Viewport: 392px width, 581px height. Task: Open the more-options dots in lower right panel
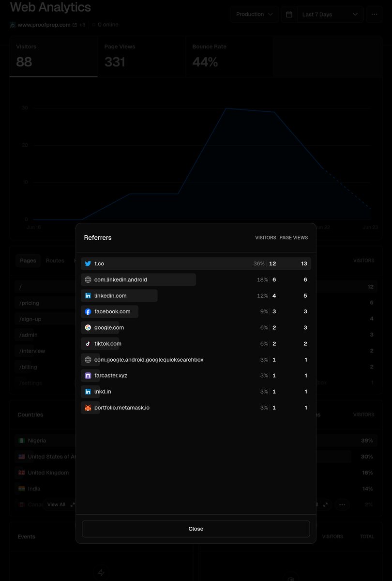342,505
